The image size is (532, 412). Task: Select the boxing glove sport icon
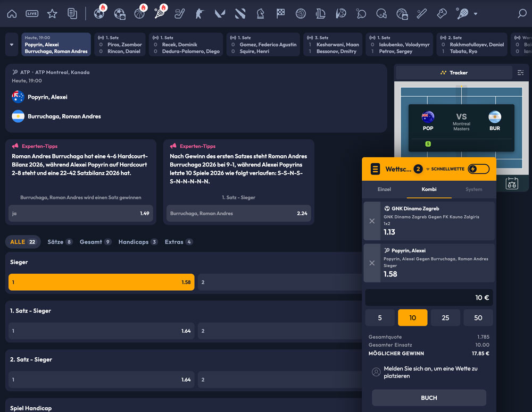[442, 14]
